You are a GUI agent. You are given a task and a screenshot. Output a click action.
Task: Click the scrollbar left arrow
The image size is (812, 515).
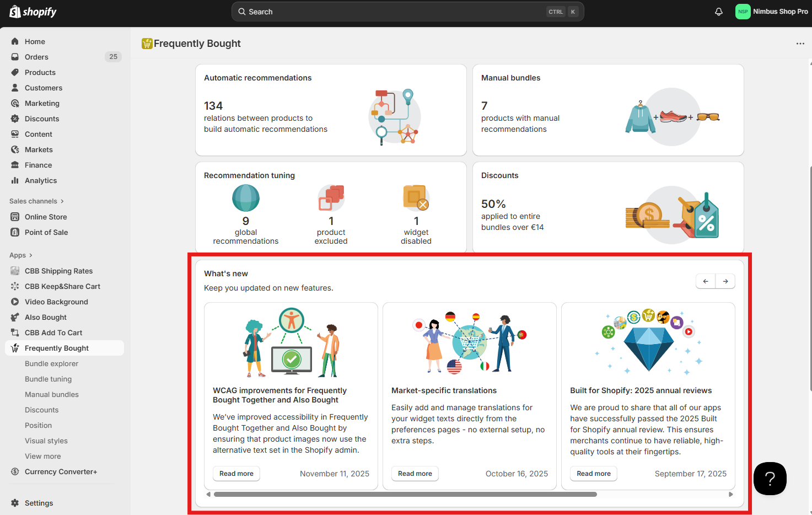[x=208, y=495]
